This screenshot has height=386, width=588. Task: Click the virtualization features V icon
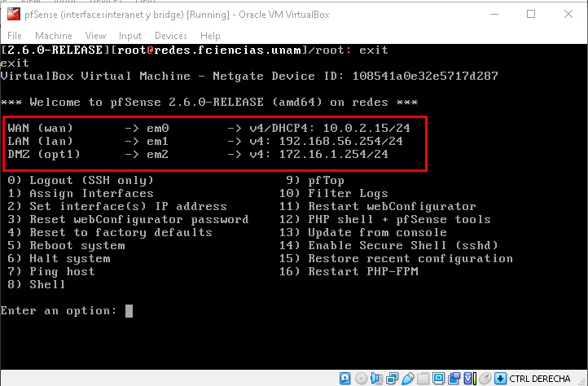click(x=466, y=378)
